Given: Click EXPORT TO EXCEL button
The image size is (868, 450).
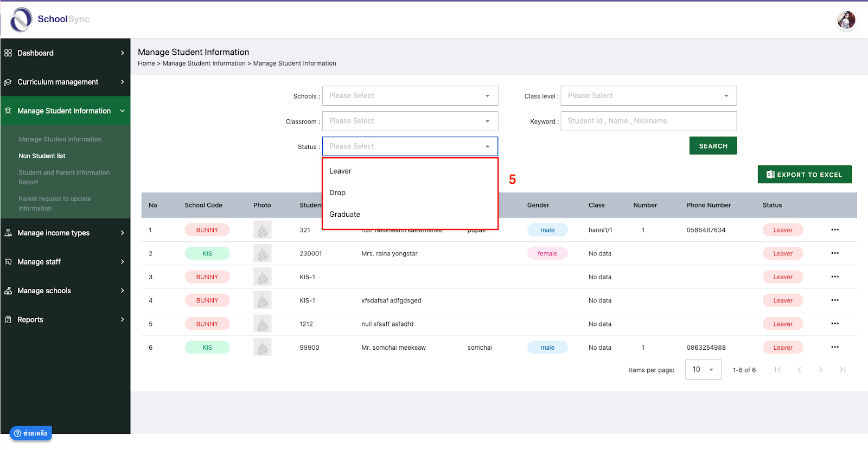Looking at the screenshot, I should point(805,175).
